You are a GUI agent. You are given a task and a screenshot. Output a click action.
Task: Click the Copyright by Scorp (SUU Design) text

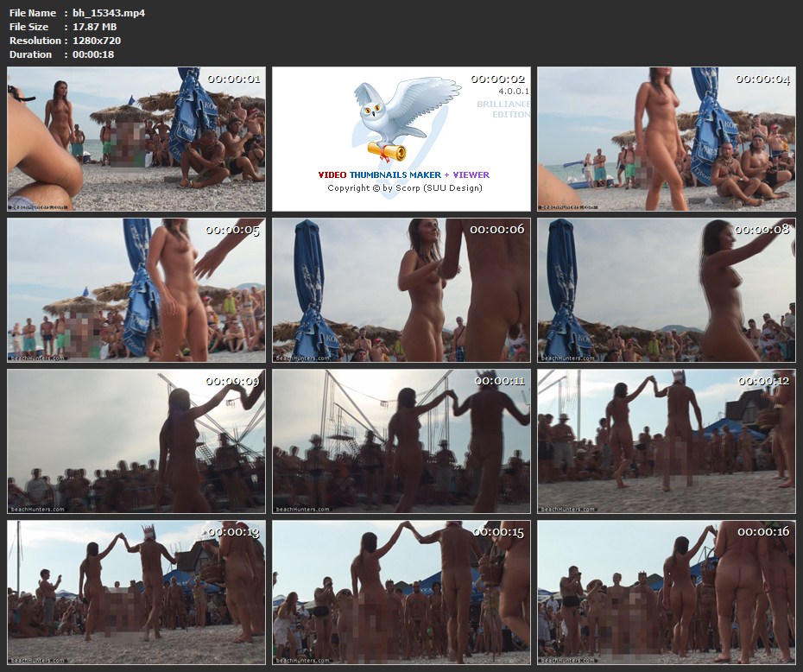(404, 188)
